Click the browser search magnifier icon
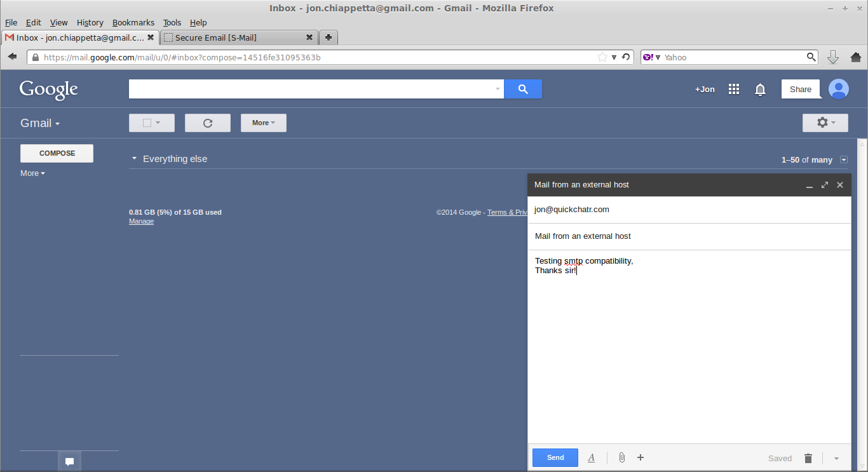The image size is (868, 472). pos(811,57)
